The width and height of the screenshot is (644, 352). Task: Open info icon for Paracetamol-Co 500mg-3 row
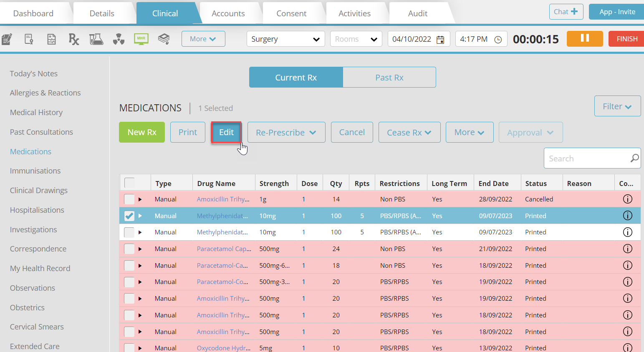(x=627, y=282)
